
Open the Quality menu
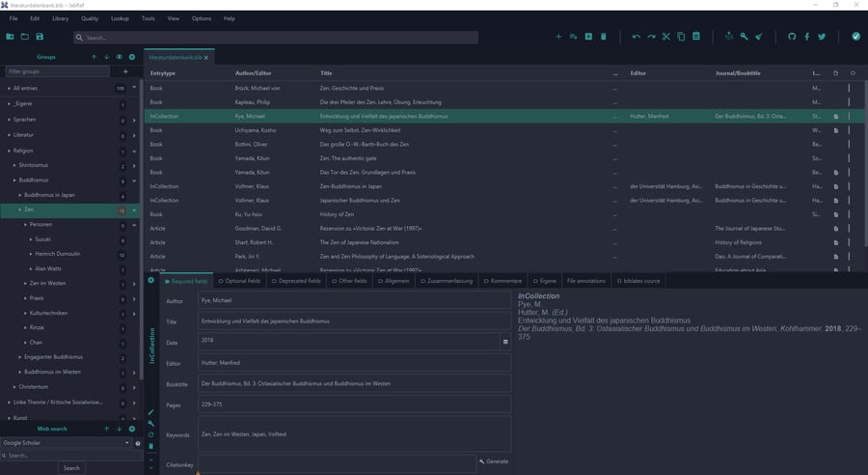click(90, 18)
